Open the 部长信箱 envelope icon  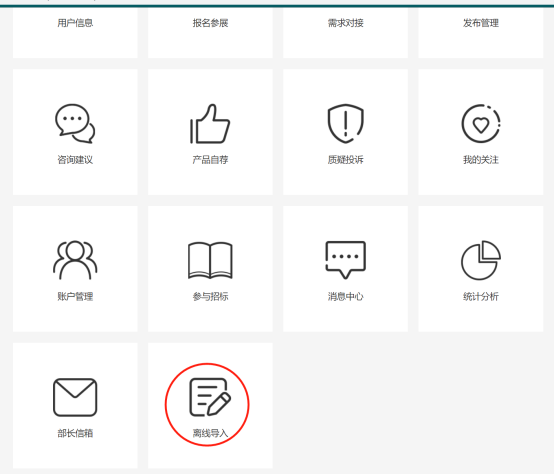(x=75, y=397)
